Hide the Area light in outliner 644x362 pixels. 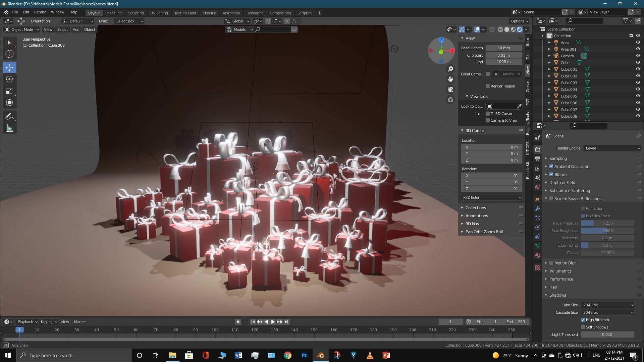[x=638, y=42]
